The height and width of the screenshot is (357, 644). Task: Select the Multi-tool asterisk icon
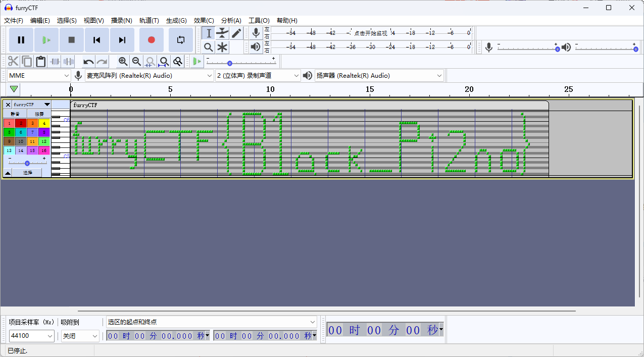pos(222,47)
